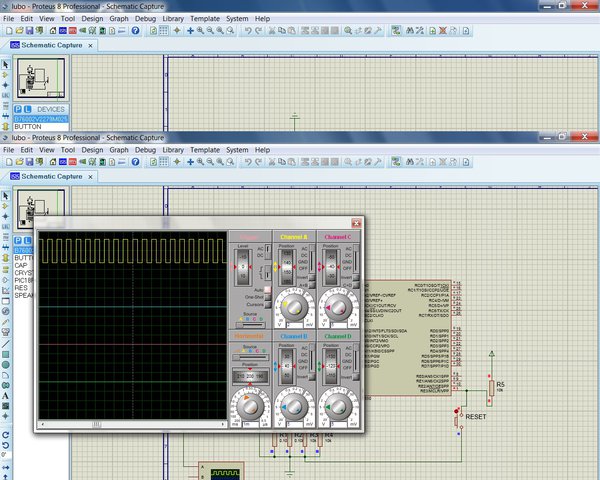Click Zoom In icon in front window toolbar
The height and width of the screenshot is (480, 600).
(200, 162)
